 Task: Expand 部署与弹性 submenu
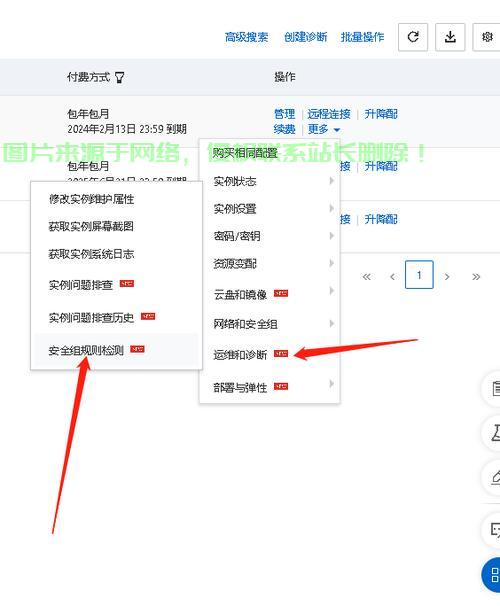(x=269, y=387)
